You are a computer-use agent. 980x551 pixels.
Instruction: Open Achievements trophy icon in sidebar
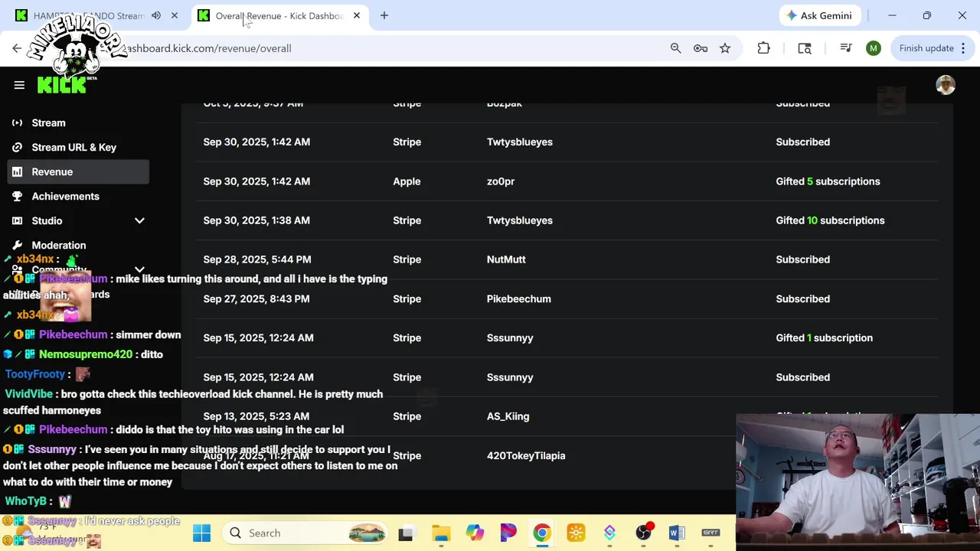(x=17, y=196)
